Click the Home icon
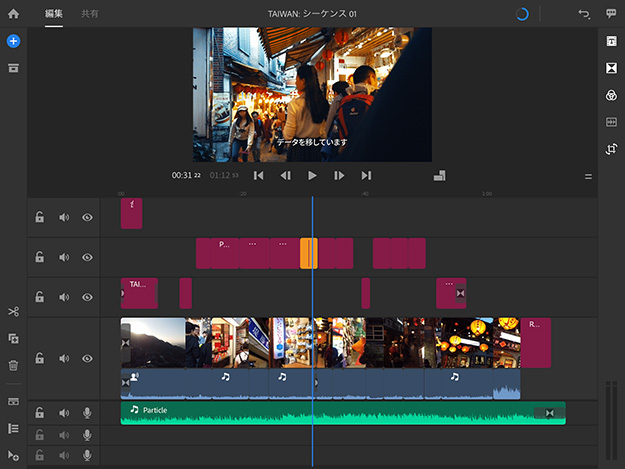Viewport: 625px width, 469px height. [x=13, y=14]
